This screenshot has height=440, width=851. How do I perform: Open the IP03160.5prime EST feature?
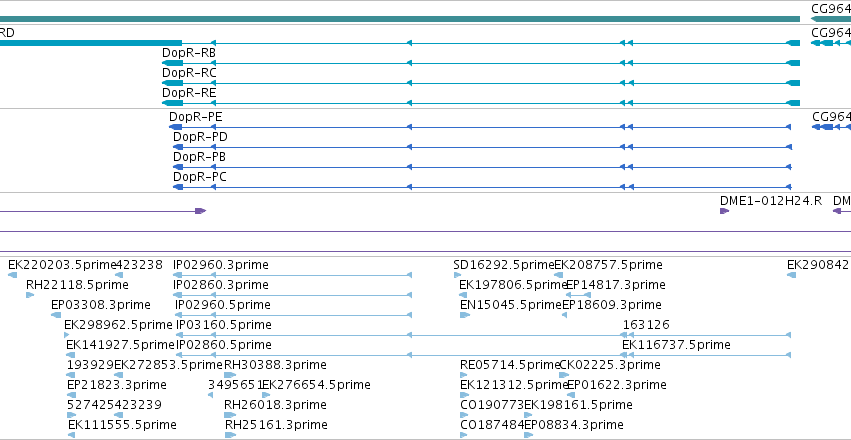coord(482,335)
